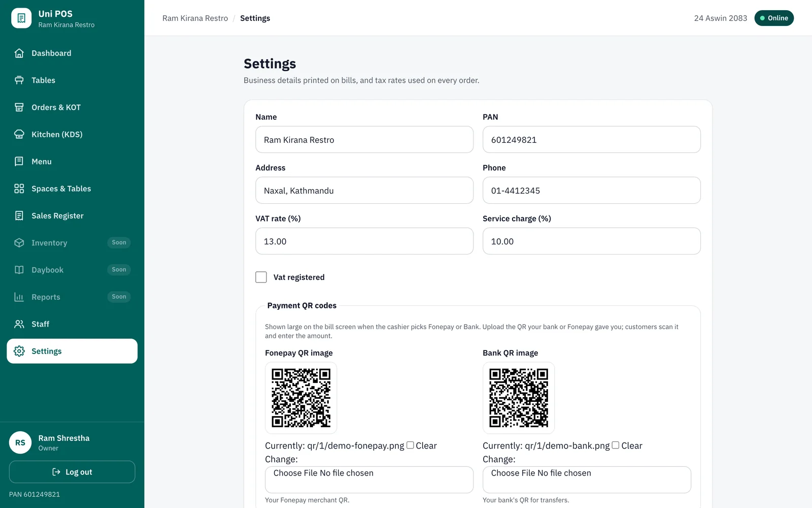Click the Inventory box icon
The width and height of the screenshot is (812, 508).
tap(19, 243)
